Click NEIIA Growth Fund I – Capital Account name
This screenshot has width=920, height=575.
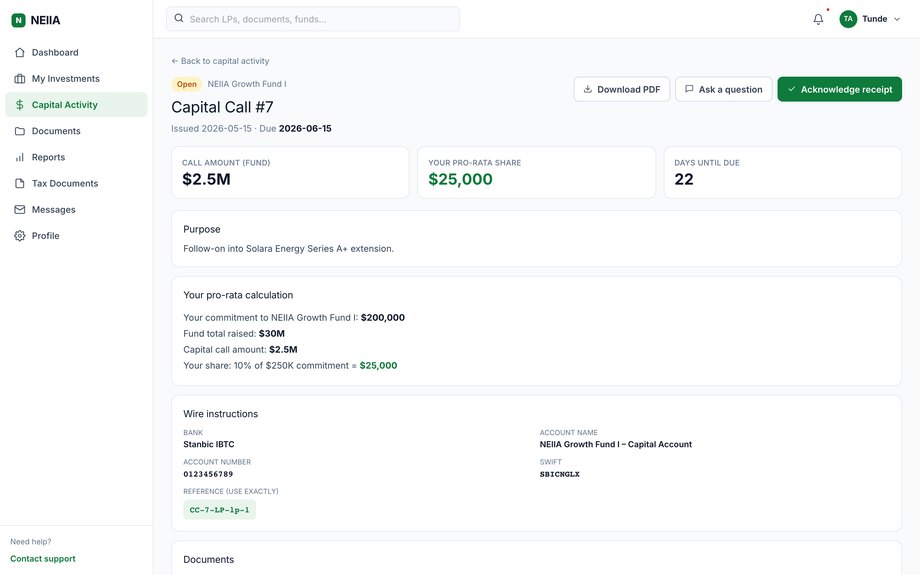615,444
